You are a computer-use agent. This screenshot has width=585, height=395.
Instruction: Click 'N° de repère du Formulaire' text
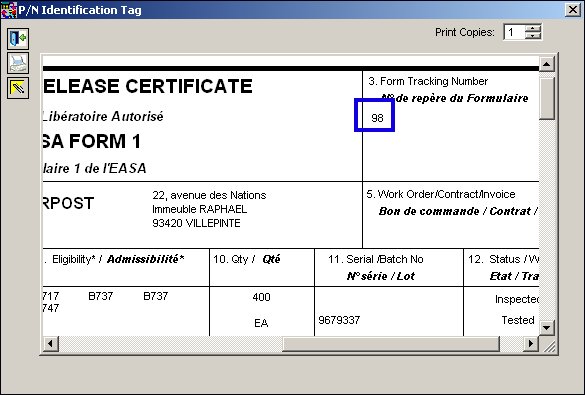coord(455,98)
